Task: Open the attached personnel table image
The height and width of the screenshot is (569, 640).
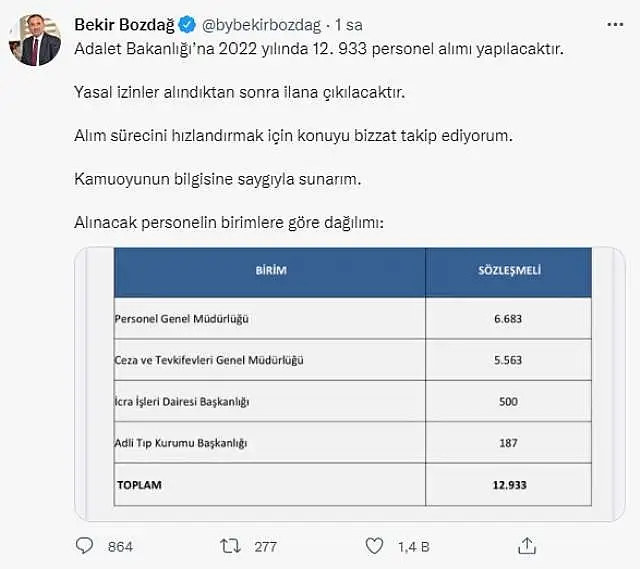Action: tap(350, 384)
